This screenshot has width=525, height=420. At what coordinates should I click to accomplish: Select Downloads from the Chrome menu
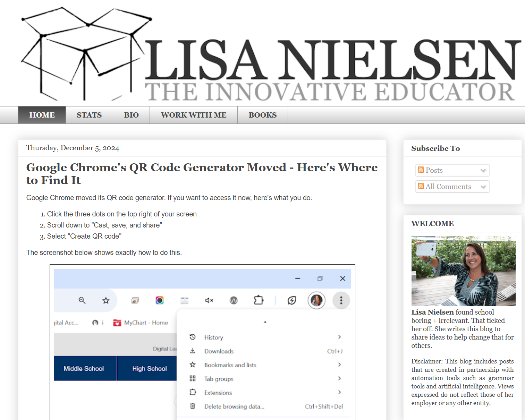pos(219,351)
